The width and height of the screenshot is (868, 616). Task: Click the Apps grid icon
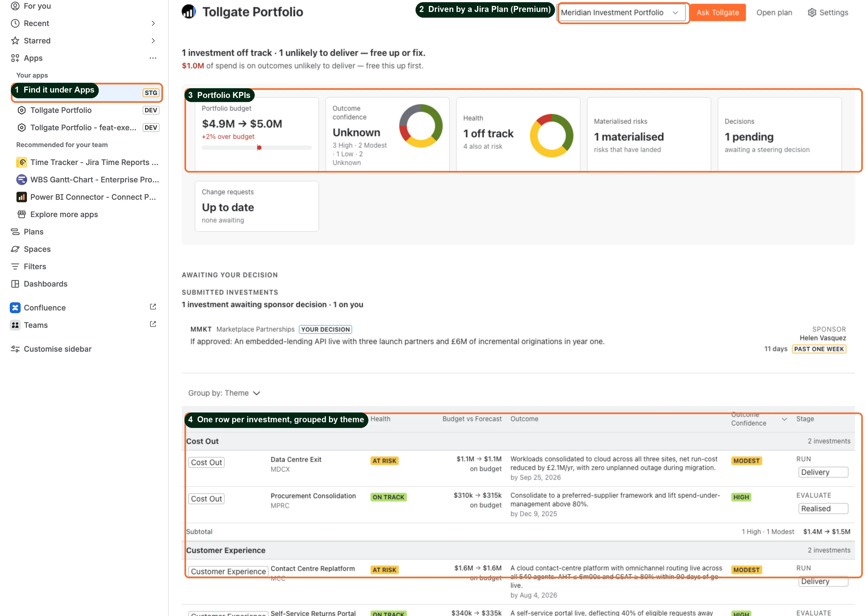click(15, 58)
